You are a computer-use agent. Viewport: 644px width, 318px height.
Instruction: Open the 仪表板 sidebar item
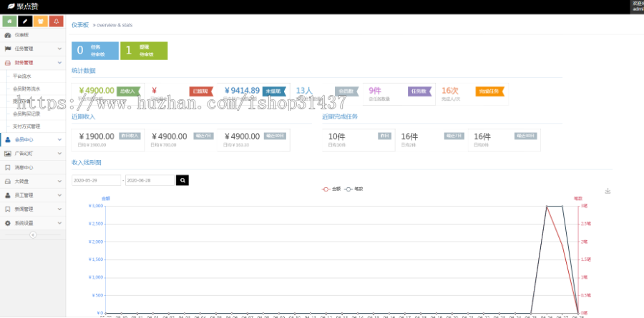pyautogui.click(x=33, y=34)
